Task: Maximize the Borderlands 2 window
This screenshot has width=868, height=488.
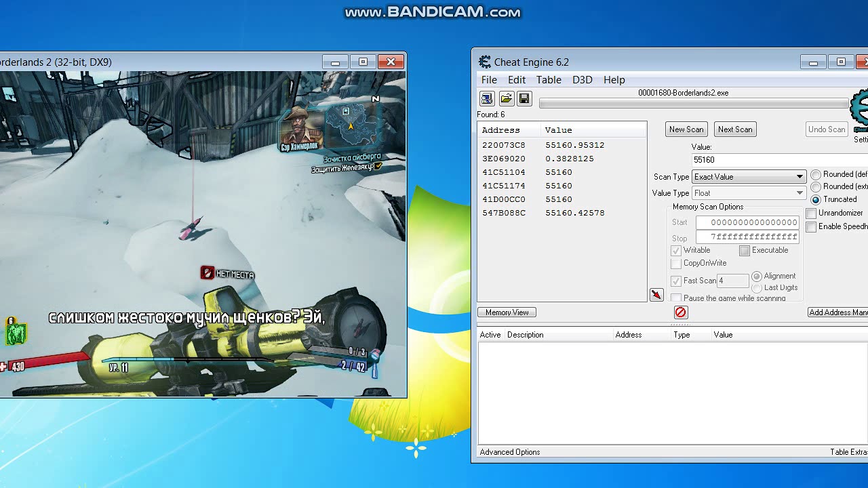Action: click(363, 62)
